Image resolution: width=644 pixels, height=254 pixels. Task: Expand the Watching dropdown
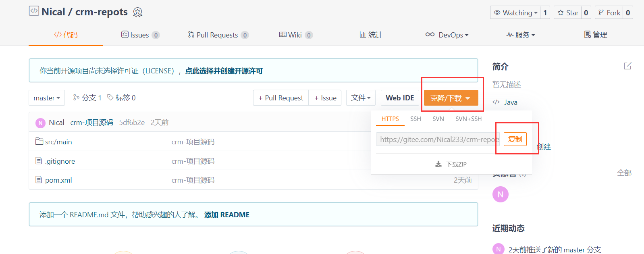click(515, 12)
